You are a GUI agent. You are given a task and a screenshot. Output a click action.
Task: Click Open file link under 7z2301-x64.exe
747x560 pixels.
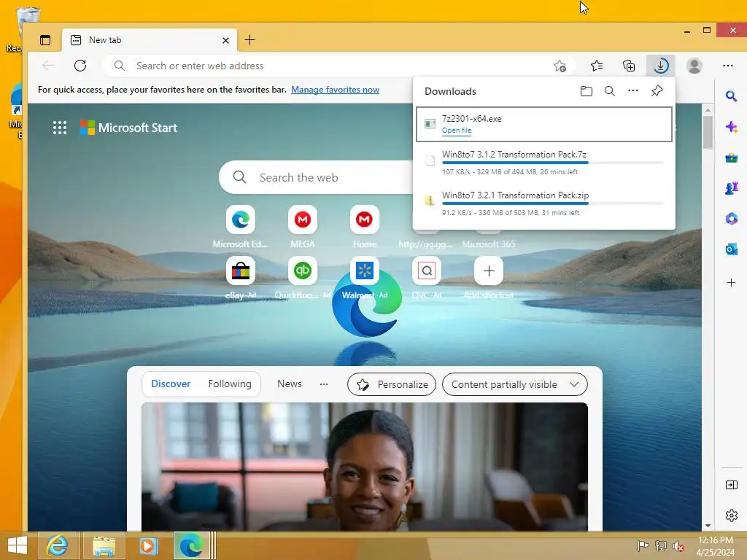457,131
